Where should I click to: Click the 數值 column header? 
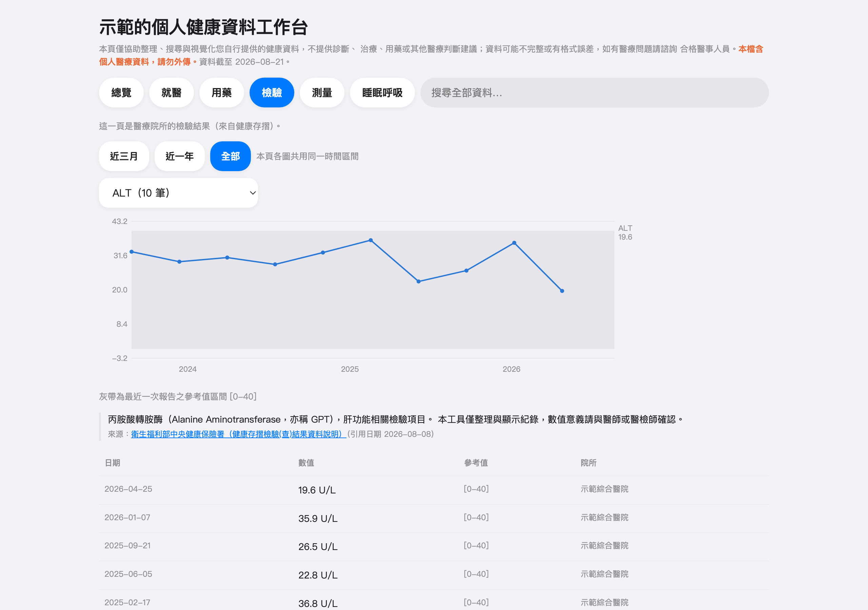306,463
